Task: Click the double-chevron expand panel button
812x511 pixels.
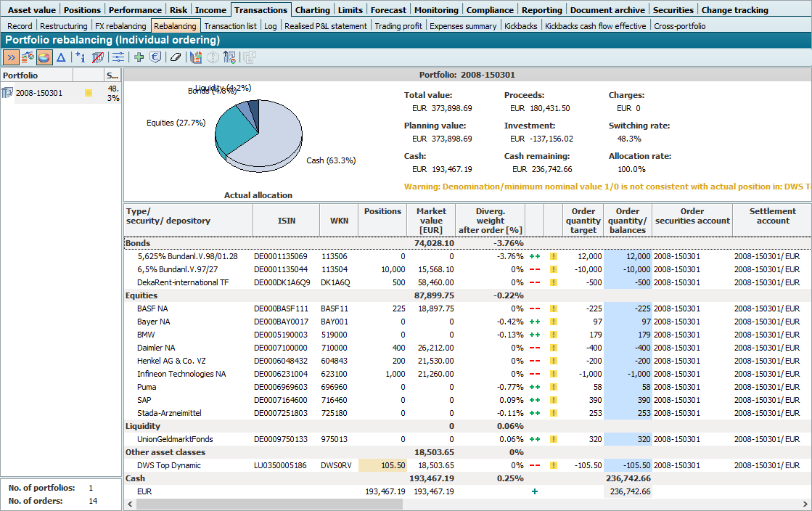Action: 11,57
